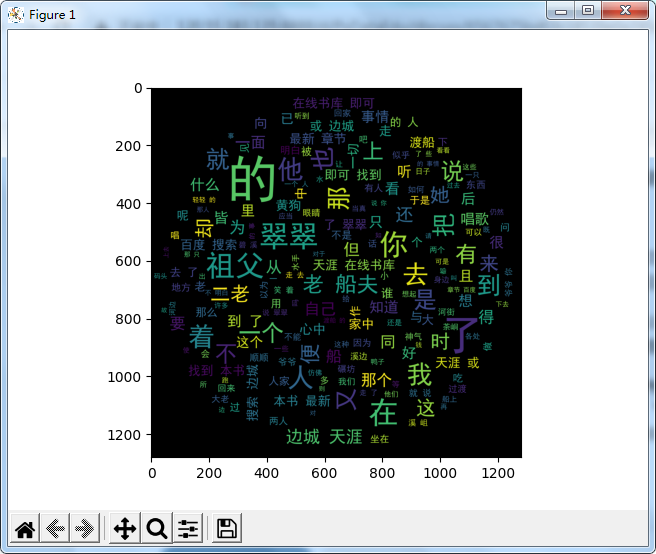Click the word 什么 on the left
This screenshot has width=656, height=554.
[x=205, y=185]
